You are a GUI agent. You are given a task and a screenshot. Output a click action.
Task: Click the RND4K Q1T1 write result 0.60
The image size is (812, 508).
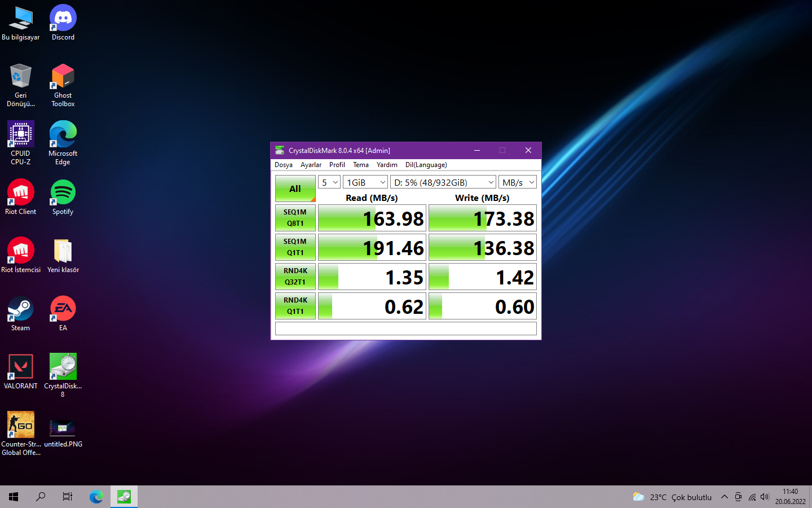(x=483, y=306)
